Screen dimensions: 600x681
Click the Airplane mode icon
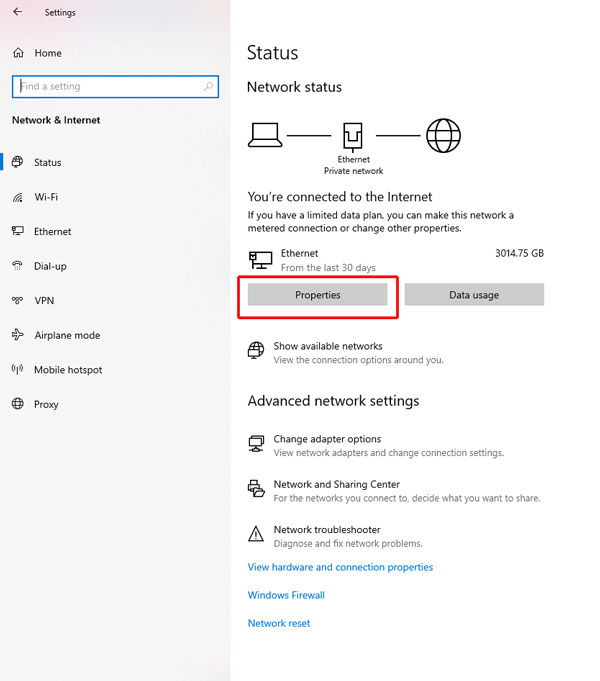click(17, 335)
